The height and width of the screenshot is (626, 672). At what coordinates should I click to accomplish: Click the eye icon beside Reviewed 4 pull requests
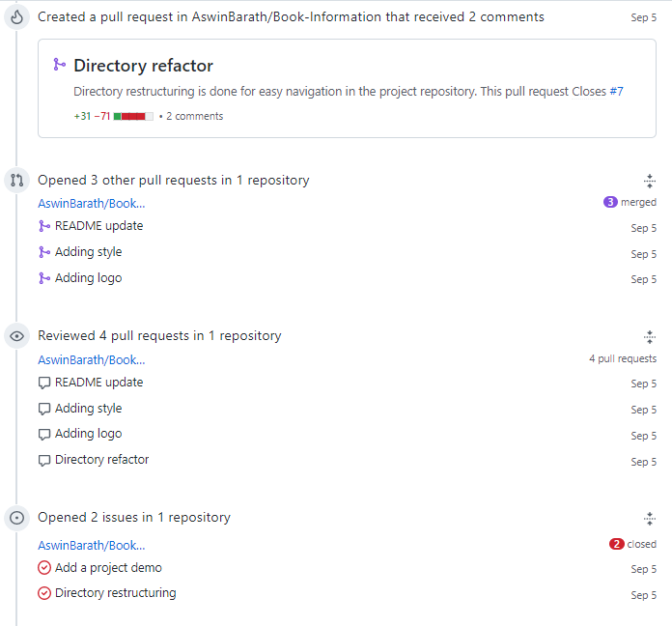tap(16, 336)
